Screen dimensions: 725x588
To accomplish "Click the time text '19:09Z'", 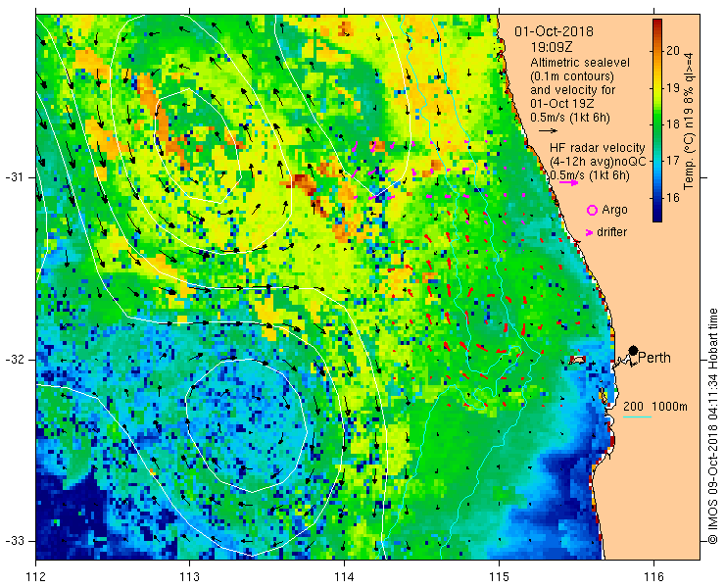I will 552,47.
